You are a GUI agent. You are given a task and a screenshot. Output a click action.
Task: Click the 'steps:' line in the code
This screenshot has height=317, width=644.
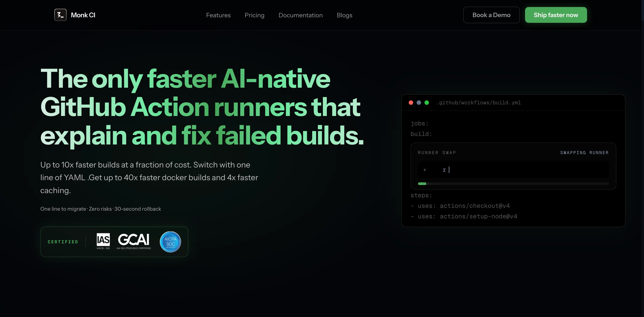[x=421, y=195]
